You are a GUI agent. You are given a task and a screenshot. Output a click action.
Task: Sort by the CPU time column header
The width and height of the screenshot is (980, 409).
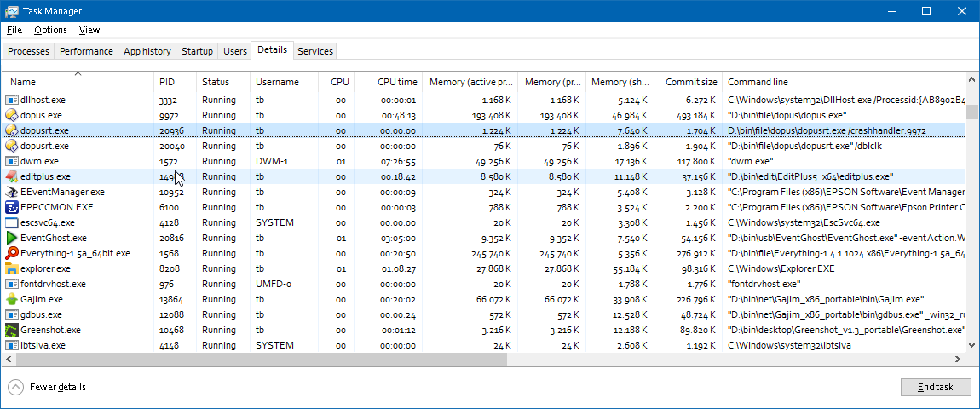pyautogui.click(x=388, y=82)
